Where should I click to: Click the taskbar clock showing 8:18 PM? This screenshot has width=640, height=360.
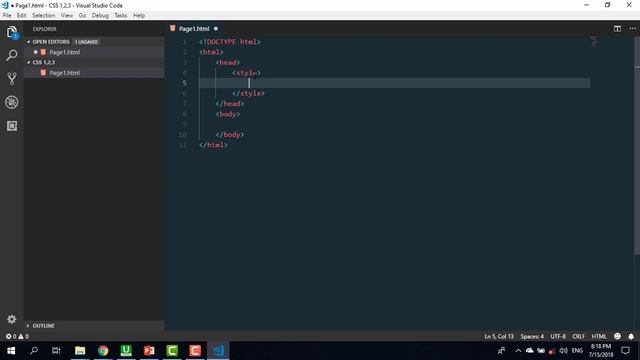click(x=601, y=351)
